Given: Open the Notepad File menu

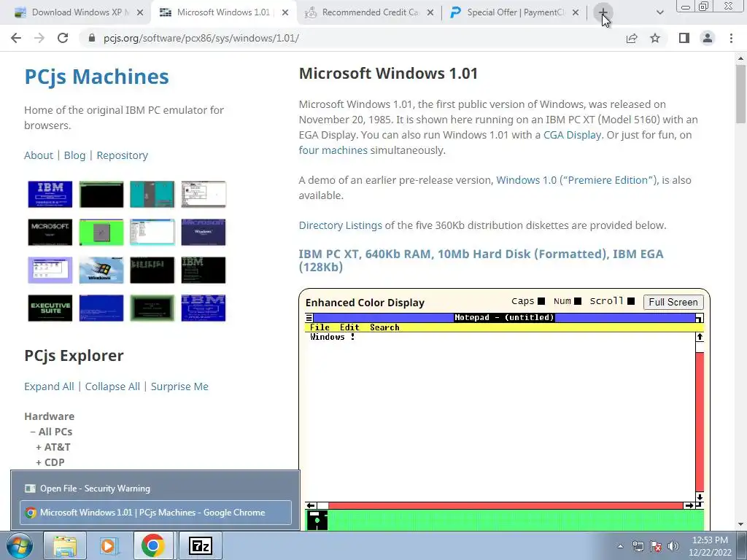Looking at the screenshot, I should [320, 327].
